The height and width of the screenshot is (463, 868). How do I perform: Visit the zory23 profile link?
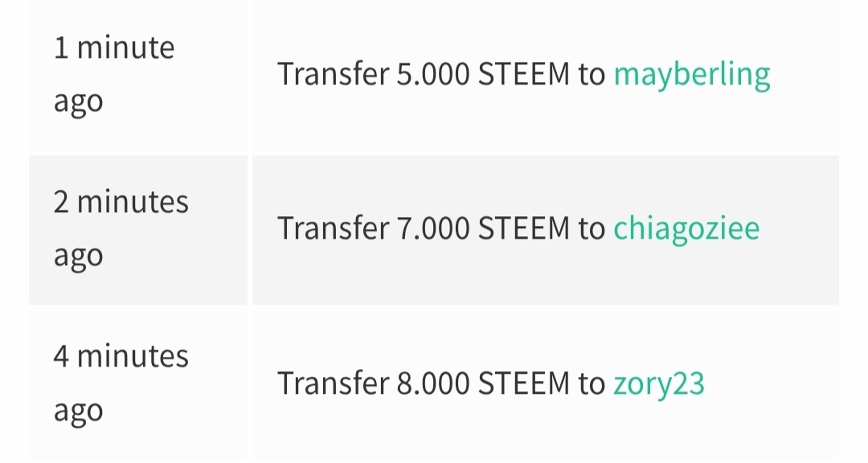coord(659,383)
